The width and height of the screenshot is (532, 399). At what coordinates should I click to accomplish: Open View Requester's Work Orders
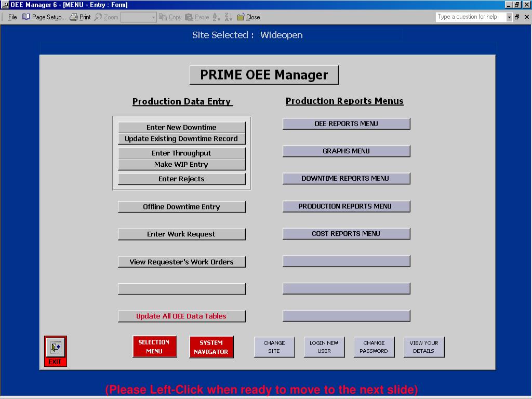tap(181, 262)
